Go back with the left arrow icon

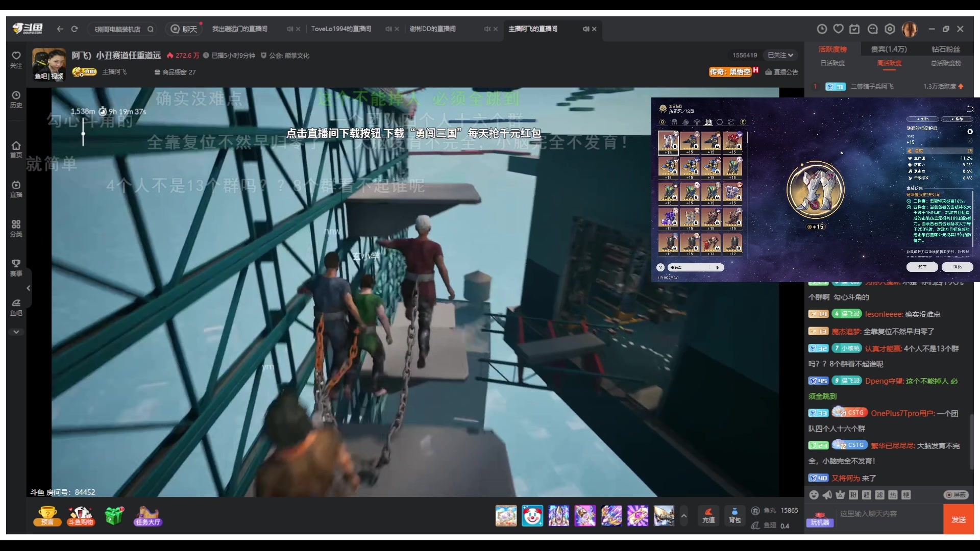point(60,29)
